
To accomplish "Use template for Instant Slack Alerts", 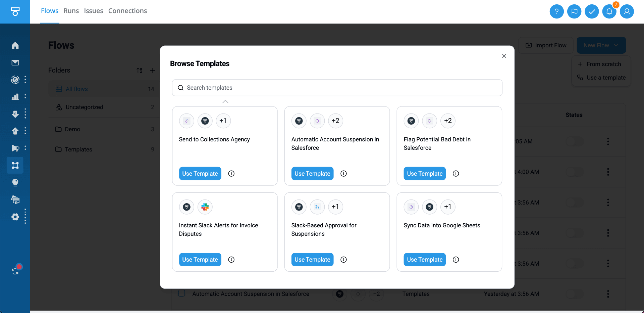I will 200,260.
